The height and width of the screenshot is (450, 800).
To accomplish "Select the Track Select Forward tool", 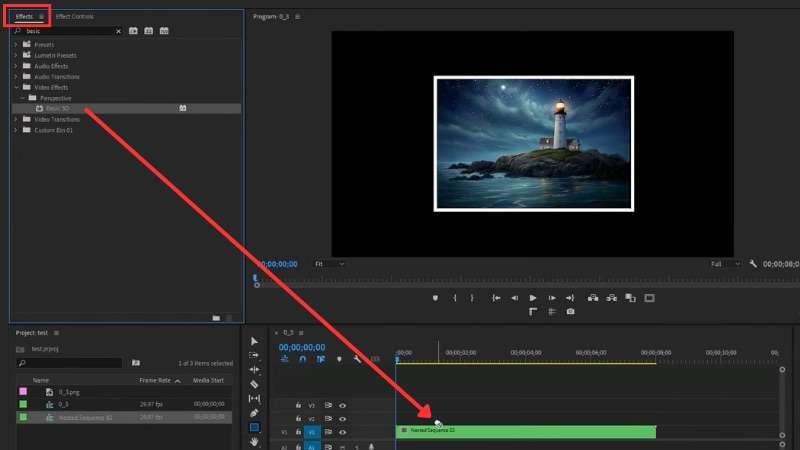I will click(x=254, y=355).
